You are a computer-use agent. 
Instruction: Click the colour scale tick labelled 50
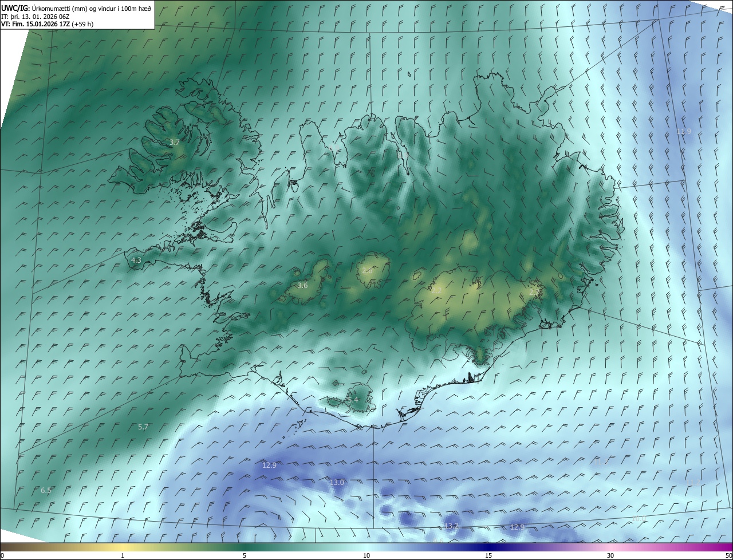tap(728, 555)
